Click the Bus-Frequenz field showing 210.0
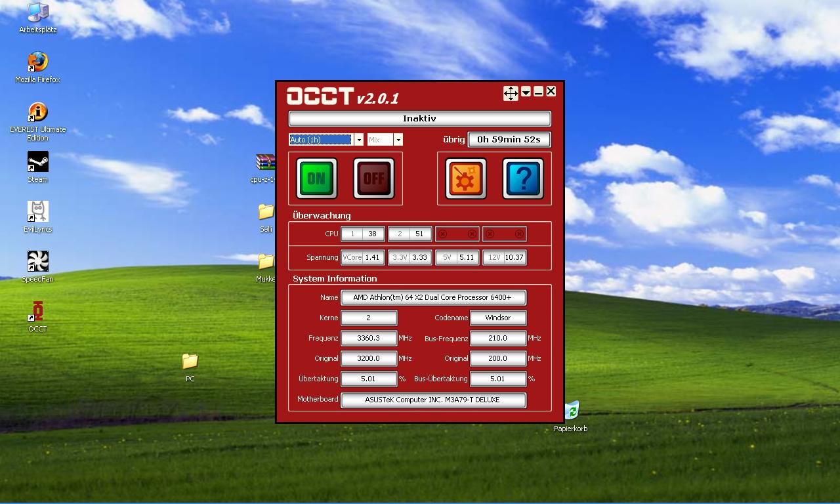 498,338
